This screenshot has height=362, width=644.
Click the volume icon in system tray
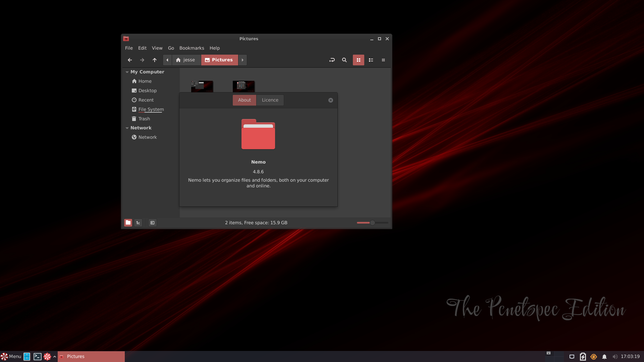tap(615, 357)
